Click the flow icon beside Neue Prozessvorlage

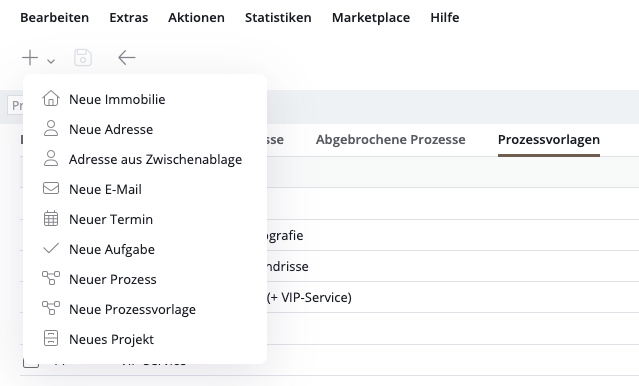click(51, 308)
